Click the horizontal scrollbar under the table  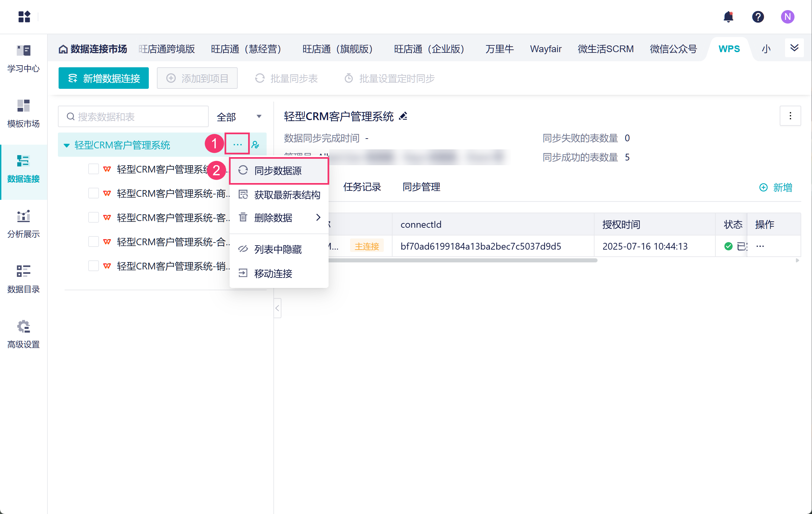462,260
